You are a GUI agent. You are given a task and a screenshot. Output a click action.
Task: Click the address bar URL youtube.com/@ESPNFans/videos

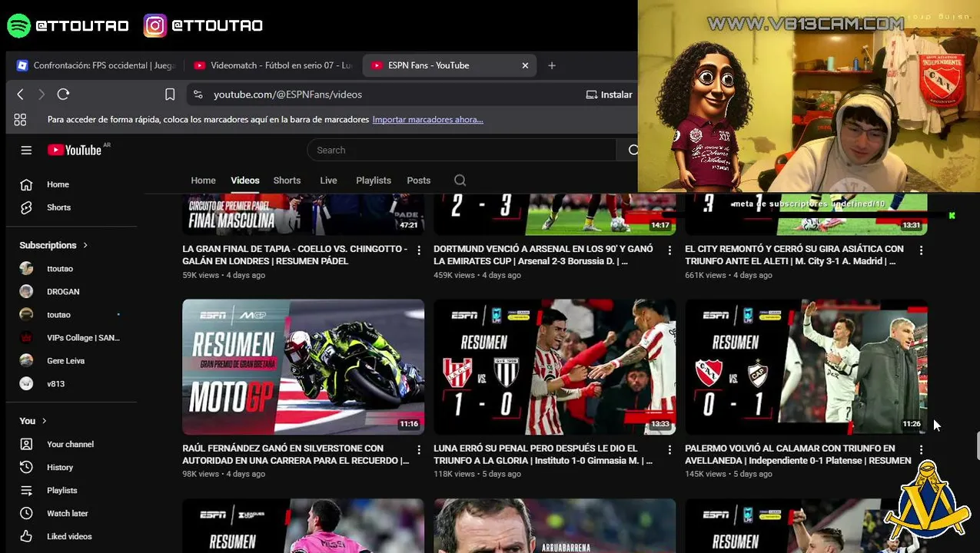coord(287,94)
